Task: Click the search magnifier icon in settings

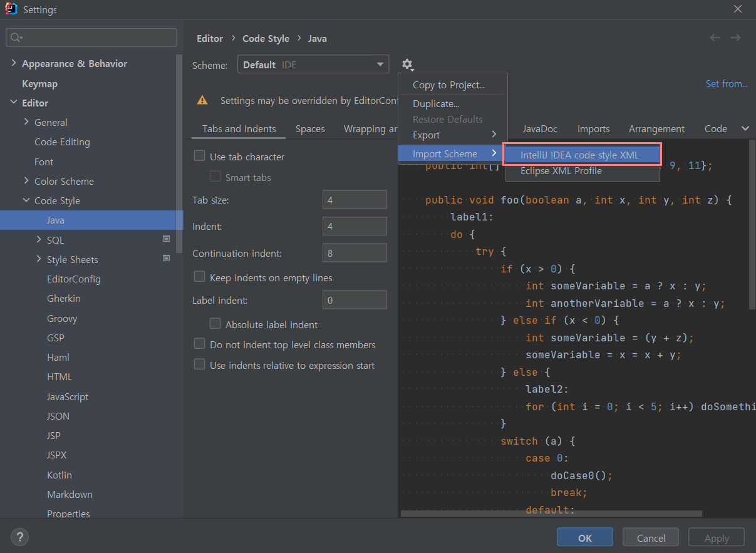Action: 16,38
